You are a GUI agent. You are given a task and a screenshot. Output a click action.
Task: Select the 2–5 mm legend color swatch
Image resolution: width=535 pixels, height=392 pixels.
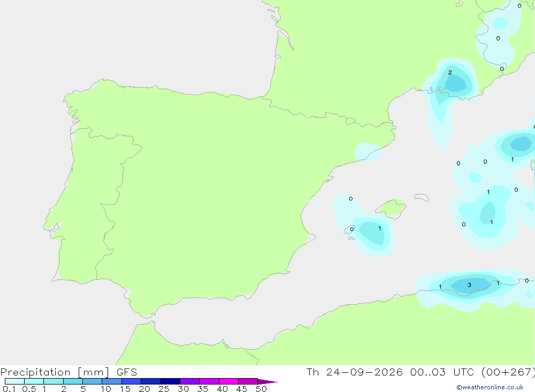[73, 381]
